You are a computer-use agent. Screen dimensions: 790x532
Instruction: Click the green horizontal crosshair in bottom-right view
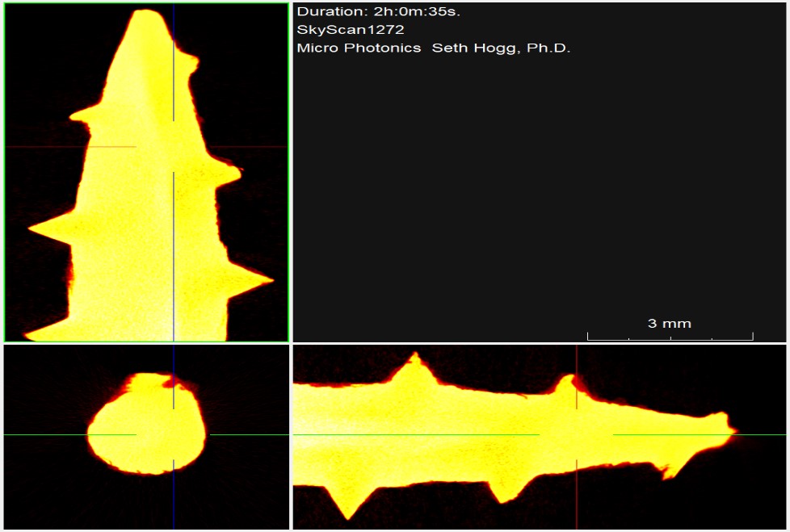pyautogui.click(x=759, y=434)
